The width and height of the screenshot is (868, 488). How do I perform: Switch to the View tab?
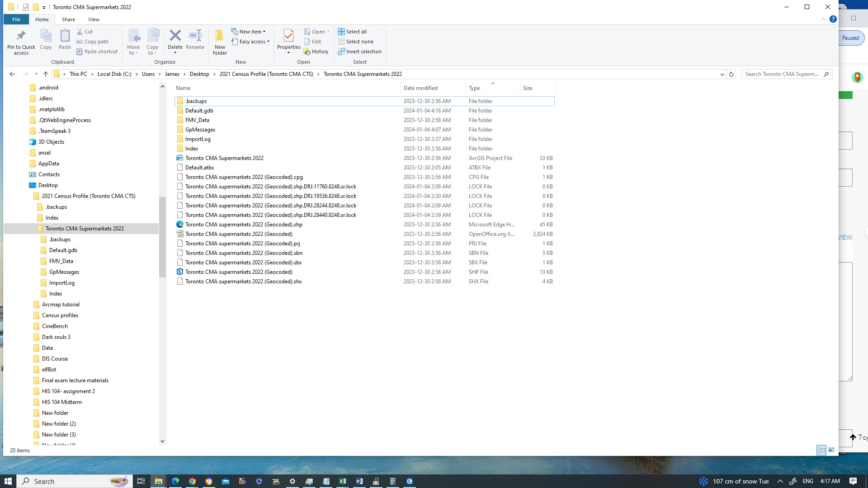click(x=94, y=19)
